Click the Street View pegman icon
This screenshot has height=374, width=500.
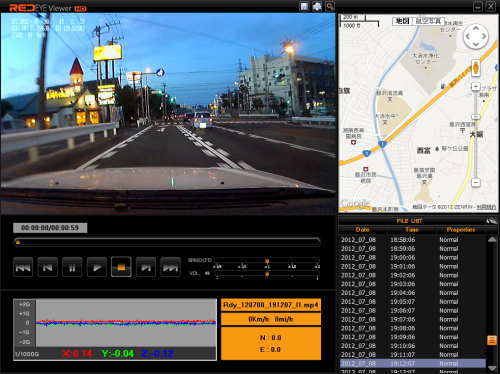coord(476,68)
